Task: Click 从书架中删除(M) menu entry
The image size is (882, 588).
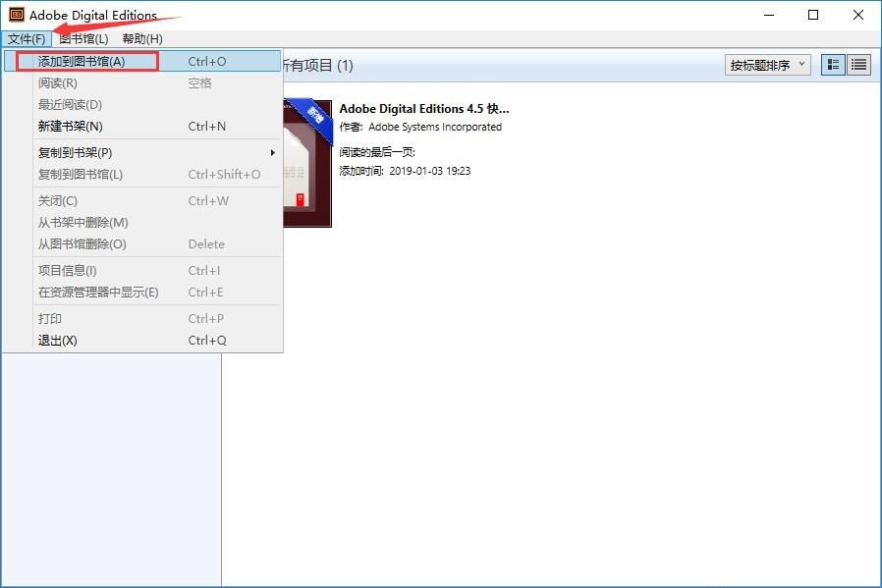Action: click(142, 223)
